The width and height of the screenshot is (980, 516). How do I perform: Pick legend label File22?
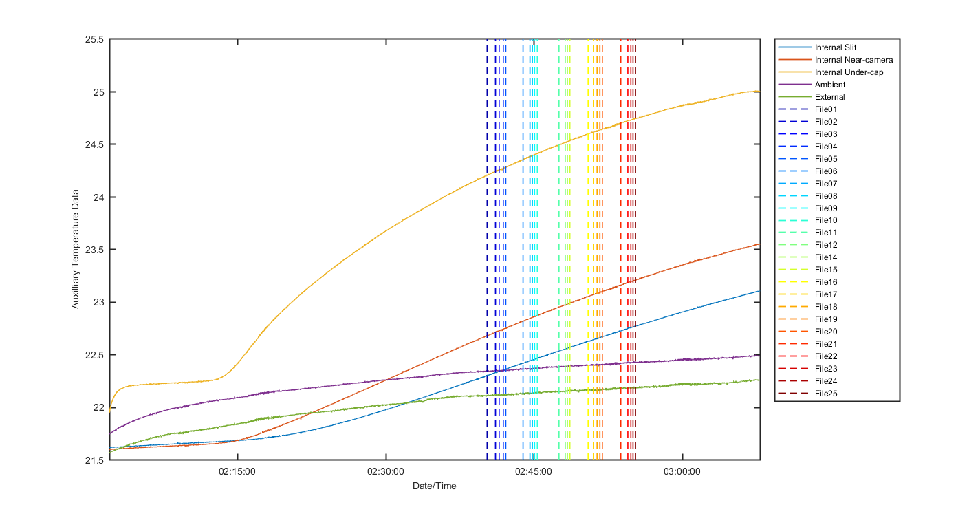[826, 356]
